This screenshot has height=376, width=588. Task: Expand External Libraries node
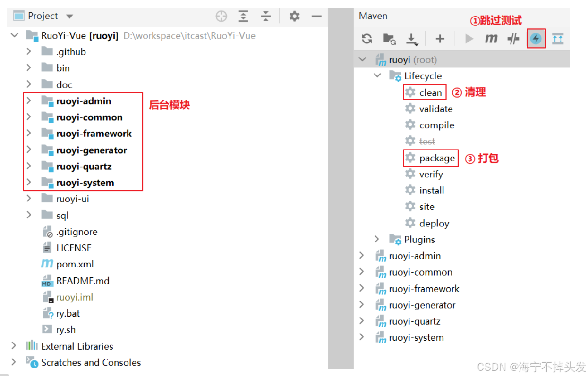[x=14, y=346]
